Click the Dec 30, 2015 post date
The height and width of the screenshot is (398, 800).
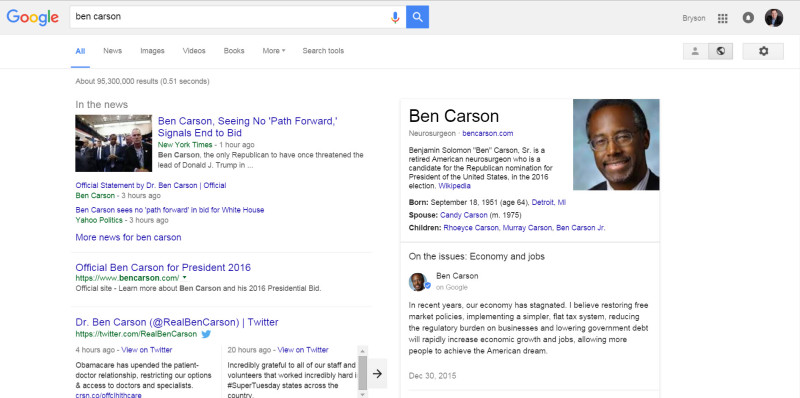(432, 376)
